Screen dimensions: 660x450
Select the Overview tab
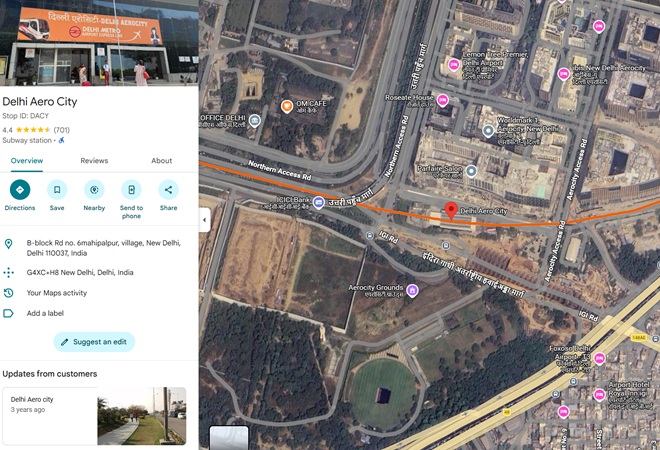[x=27, y=161]
